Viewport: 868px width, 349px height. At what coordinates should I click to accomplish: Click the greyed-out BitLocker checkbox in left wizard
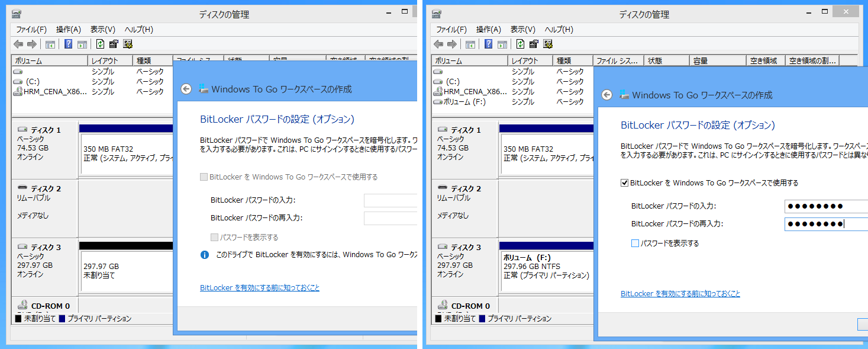[x=204, y=177]
